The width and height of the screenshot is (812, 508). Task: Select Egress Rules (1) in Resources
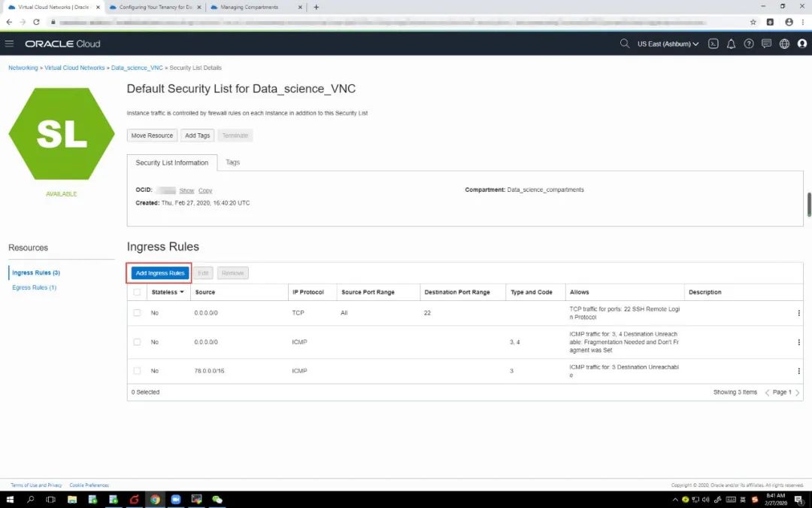coord(35,287)
